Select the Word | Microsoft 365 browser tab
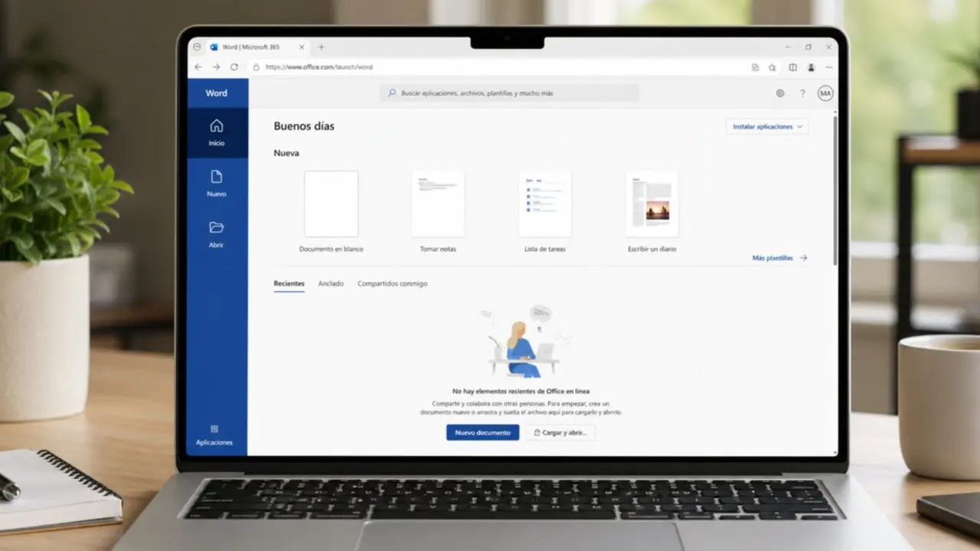The height and width of the screenshot is (551, 980). [x=258, y=47]
